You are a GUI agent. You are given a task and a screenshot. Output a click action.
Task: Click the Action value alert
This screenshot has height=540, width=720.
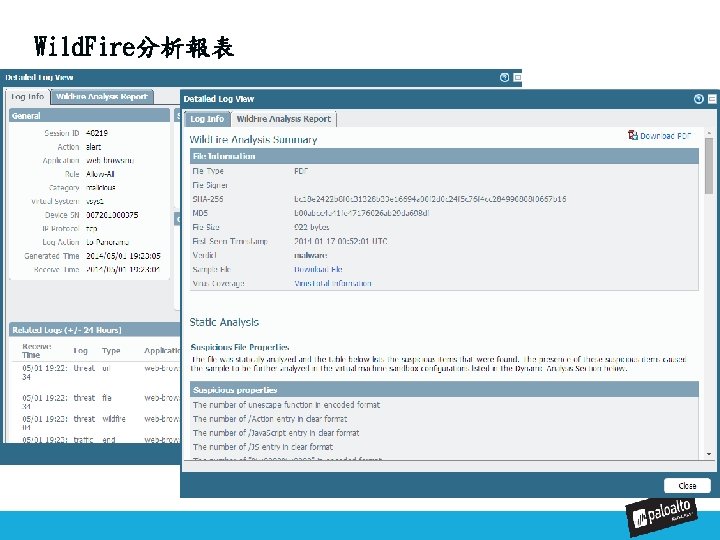tap(94, 147)
